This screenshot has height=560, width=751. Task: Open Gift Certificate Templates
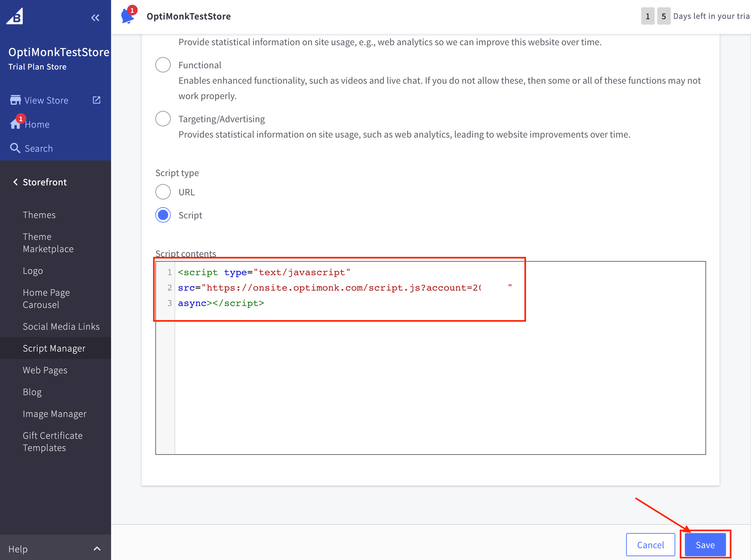click(x=53, y=441)
